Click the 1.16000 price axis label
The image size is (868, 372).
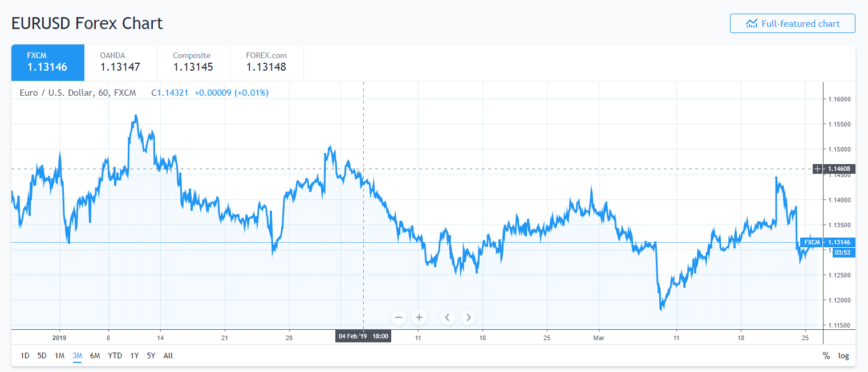point(839,99)
